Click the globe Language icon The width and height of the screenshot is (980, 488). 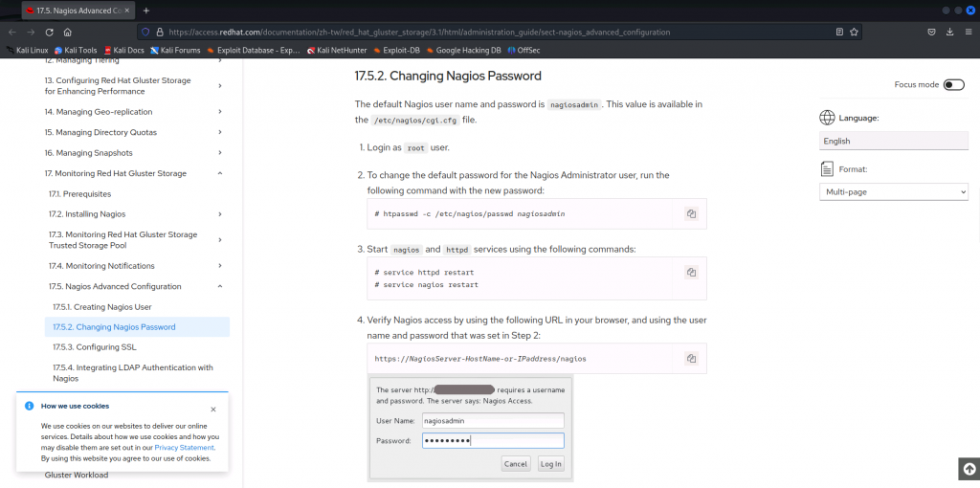(827, 118)
